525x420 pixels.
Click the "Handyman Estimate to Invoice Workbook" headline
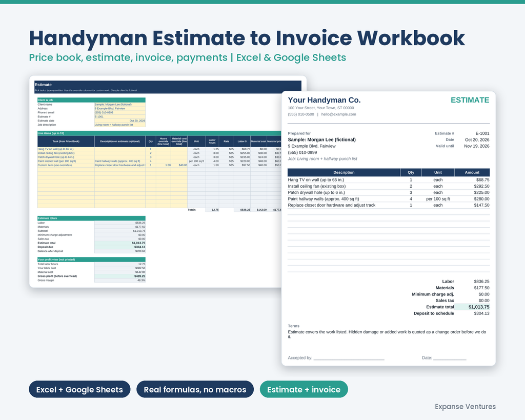tap(247, 38)
